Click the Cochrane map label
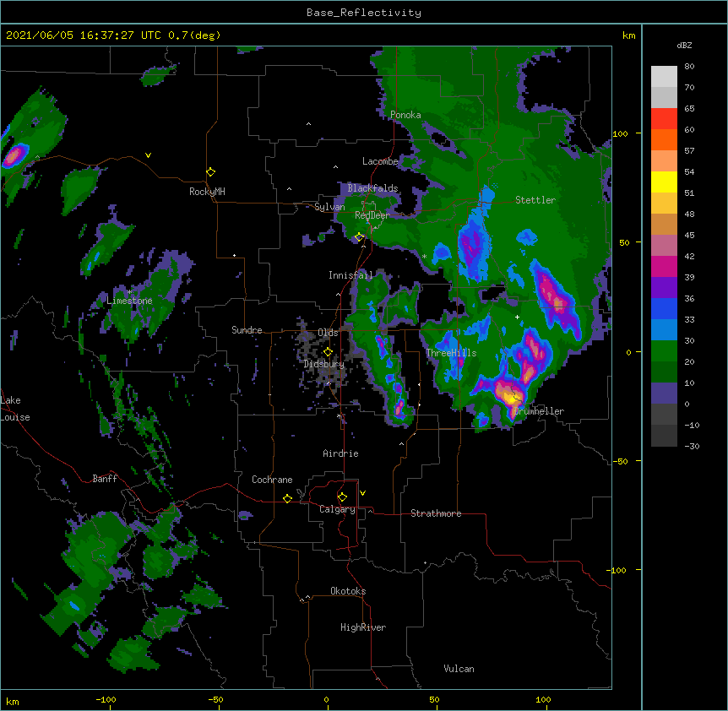Viewport: 728px width, 711px height. (272, 480)
